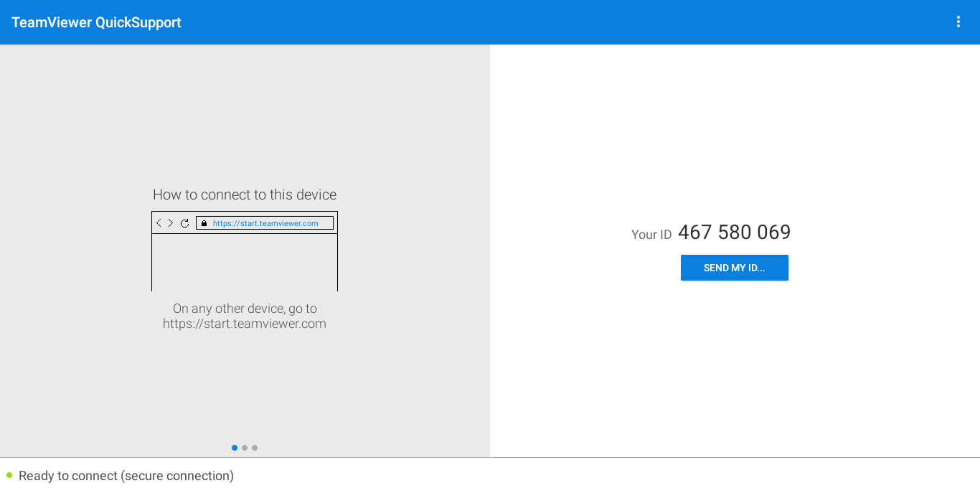Click the "How to connect to this device" heading
980x488 pixels.
point(245,194)
